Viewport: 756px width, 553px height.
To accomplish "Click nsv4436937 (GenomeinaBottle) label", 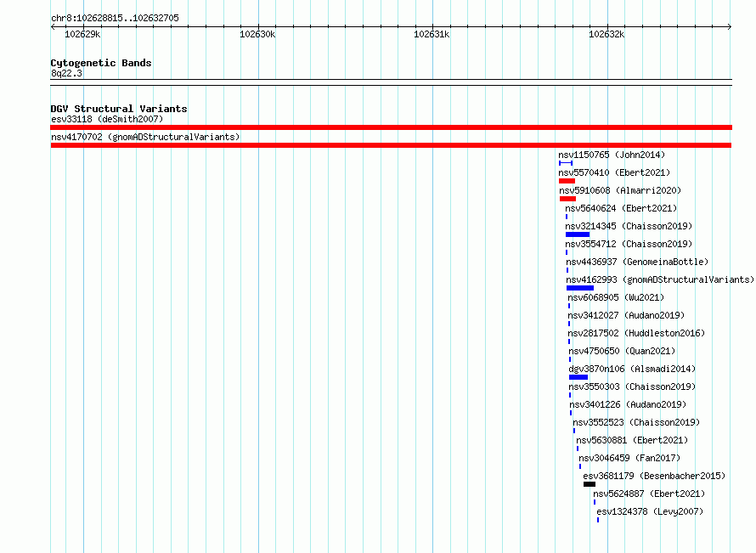I will coord(637,262).
